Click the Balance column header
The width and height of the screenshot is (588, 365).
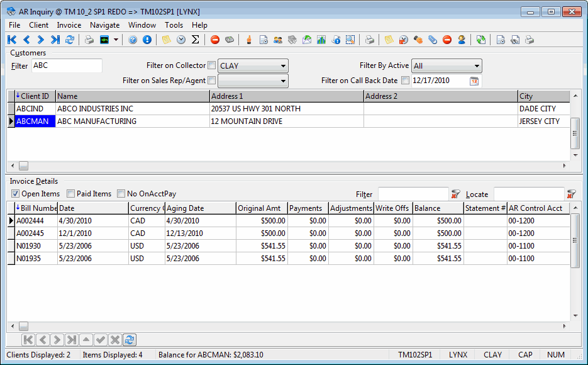point(438,208)
